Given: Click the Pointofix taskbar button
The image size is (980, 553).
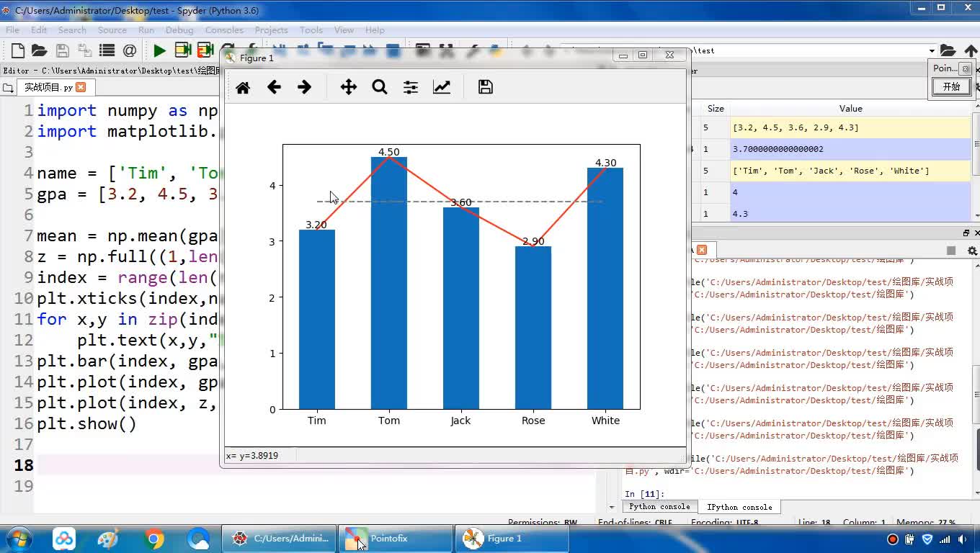Looking at the screenshot, I should point(396,539).
